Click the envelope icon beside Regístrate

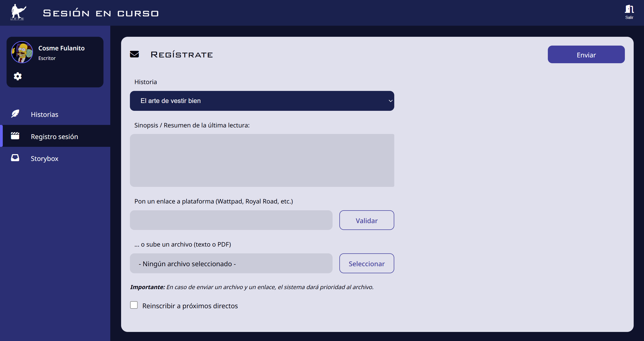134,54
